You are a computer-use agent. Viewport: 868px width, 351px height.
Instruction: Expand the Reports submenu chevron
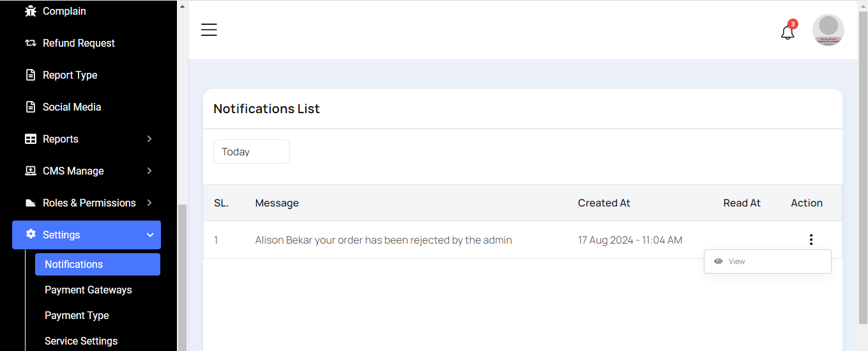(x=149, y=139)
